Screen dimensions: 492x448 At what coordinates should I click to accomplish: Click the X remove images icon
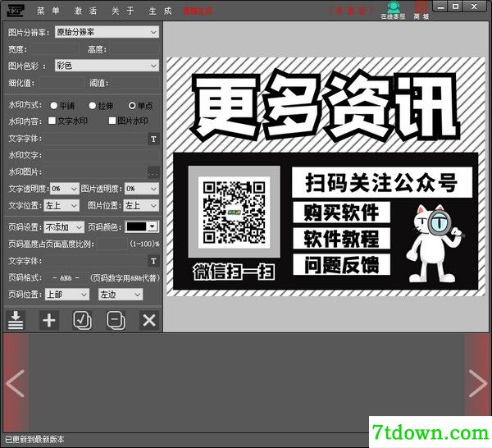tap(149, 320)
